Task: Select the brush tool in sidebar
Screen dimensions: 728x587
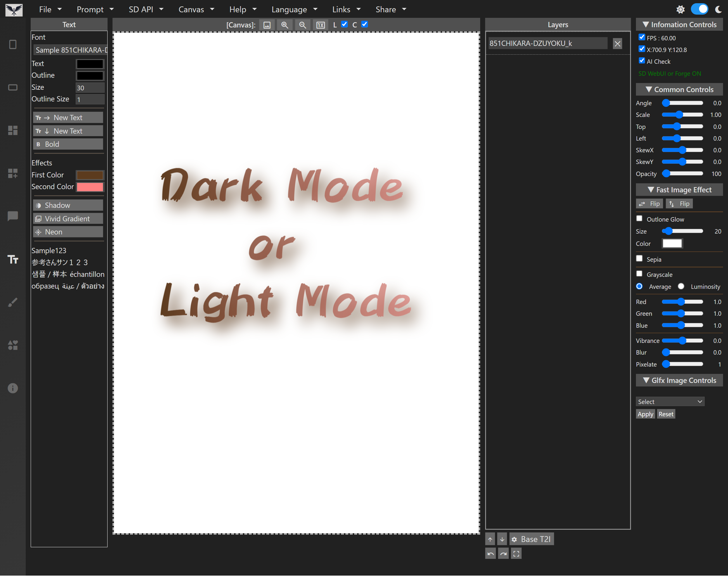Action: [x=13, y=302]
